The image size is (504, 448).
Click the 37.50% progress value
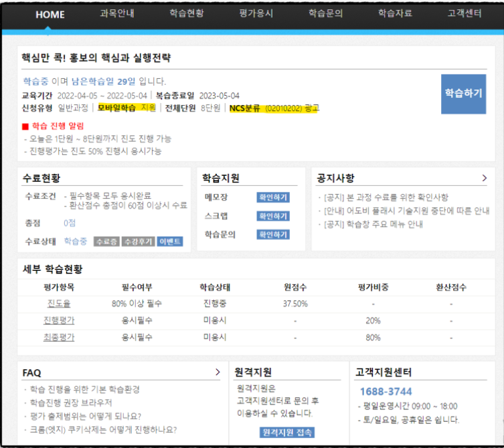[x=295, y=304]
